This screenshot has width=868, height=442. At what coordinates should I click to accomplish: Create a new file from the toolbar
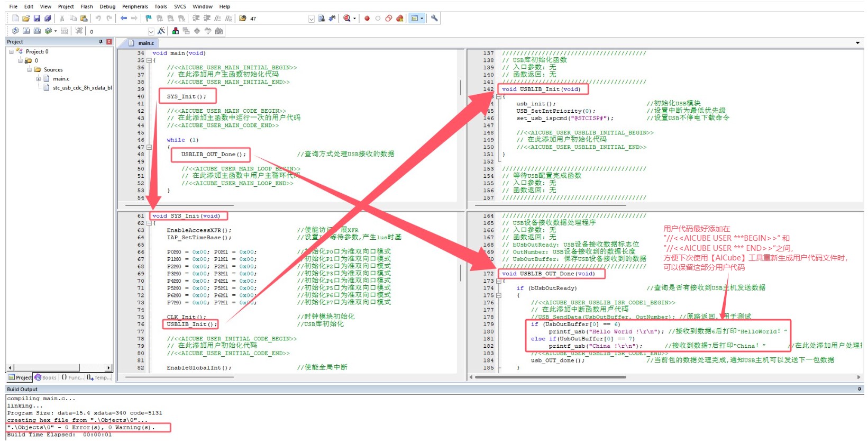[15, 18]
